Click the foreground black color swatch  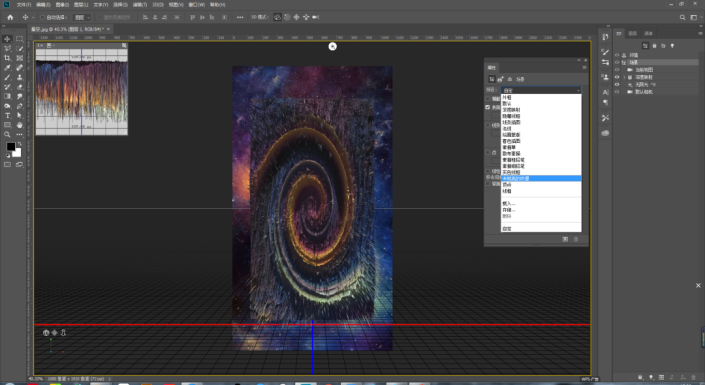coord(10,146)
